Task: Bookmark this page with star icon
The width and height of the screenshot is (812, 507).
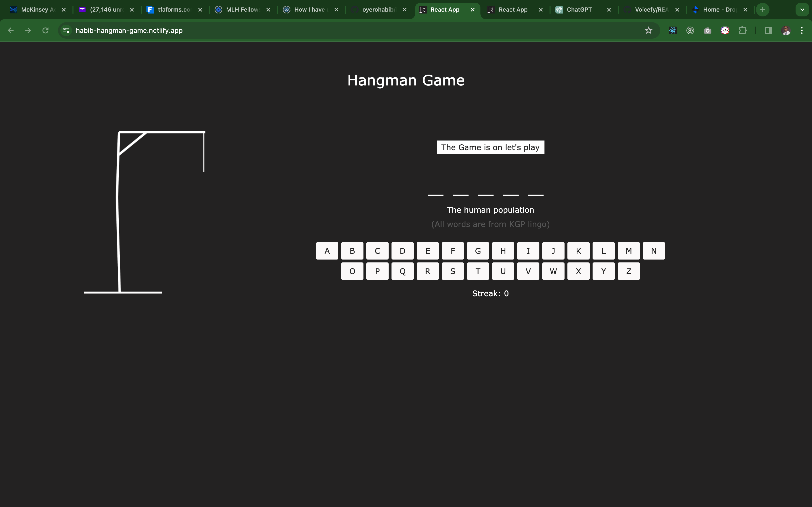Action: click(x=648, y=30)
